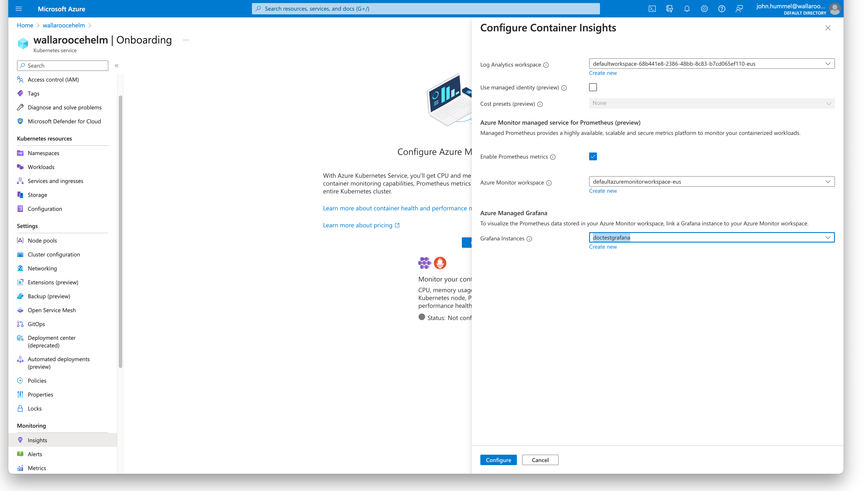868x491 pixels.
Task: Uncheck Enable Prometheus metrics
Action: 593,156
